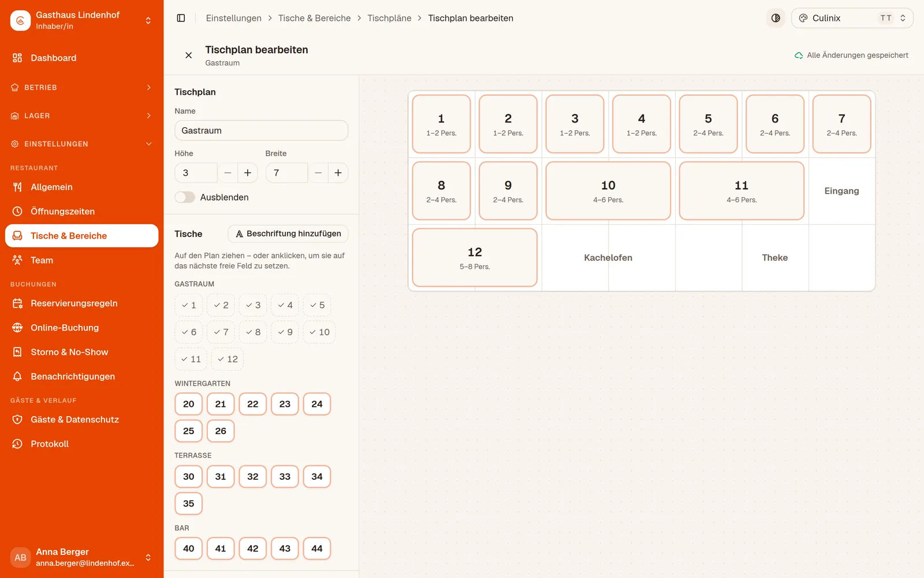Place Wintergarten table 20 on plan

pyautogui.click(x=189, y=404)
